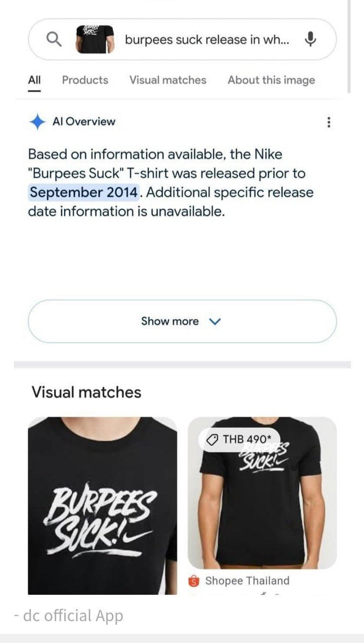The image size is (364, 643).
Task: Tap the price tag icon on shirt
Action: [212, 440]
